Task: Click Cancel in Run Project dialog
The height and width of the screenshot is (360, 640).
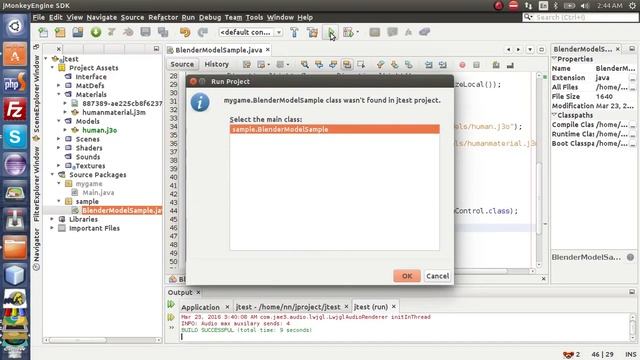Action: pos(438,276)
